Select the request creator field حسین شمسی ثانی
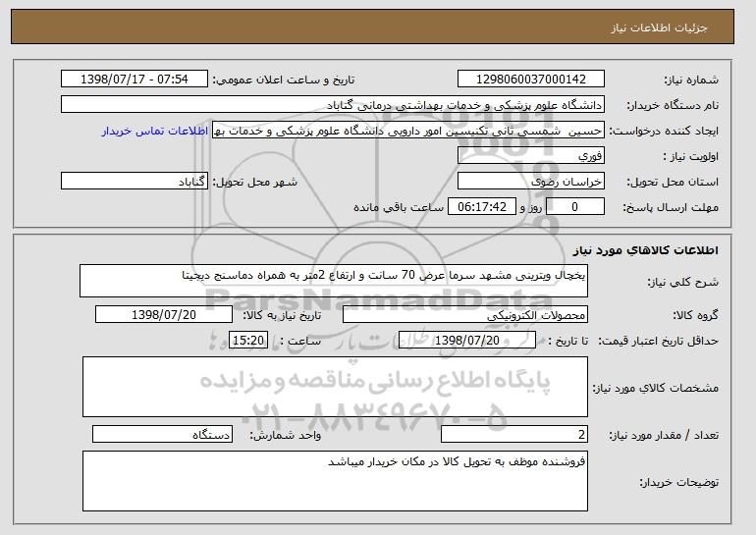The width and height of the screenshot is (756, 535). pyautogui.click(x=407, y=131)
